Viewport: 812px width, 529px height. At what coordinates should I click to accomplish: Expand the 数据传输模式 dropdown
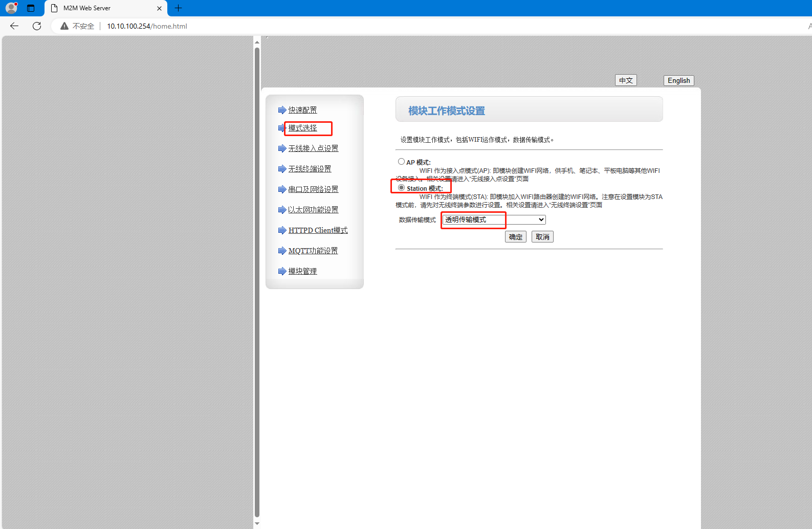(494, 219)
